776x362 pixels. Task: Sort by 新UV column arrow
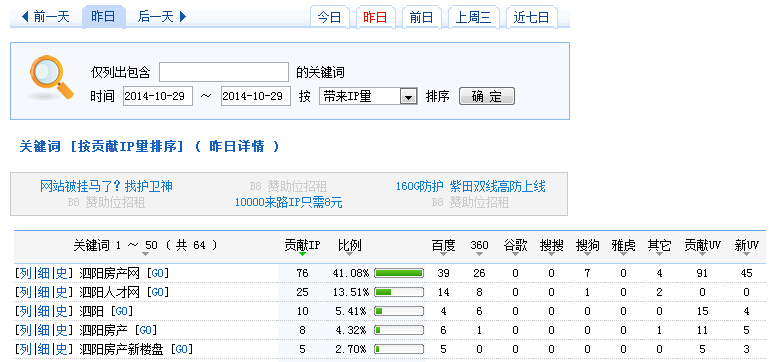(747, 254)
